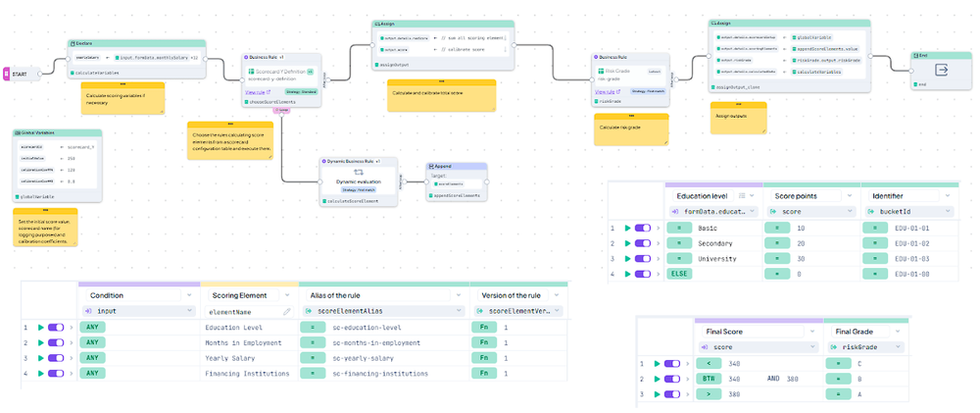Image resolution: width=980 pixels, height=413 pixels.
Task: Click the pencil icon beside elementName
Action: click(287, 311)
